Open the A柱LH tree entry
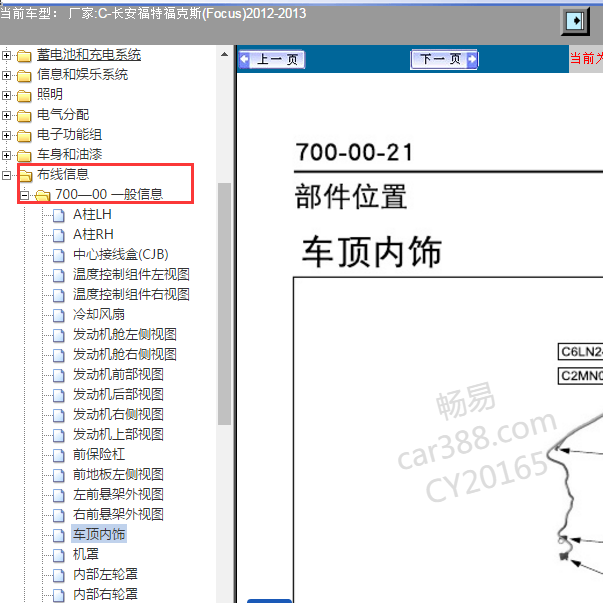Screen dimensions: 603x603 point(92,215)
